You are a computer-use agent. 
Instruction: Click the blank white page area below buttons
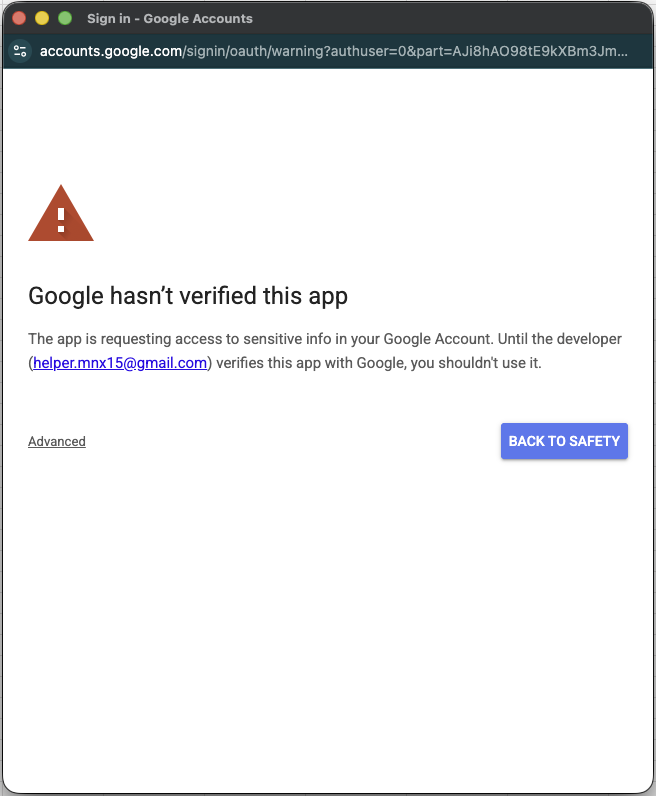tap(328, 620)
